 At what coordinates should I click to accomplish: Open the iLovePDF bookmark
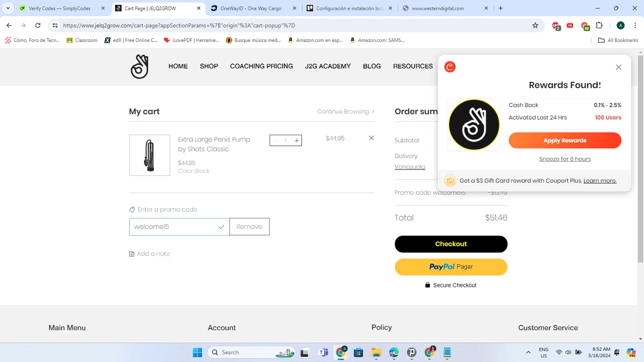click(x=191, y=40)
